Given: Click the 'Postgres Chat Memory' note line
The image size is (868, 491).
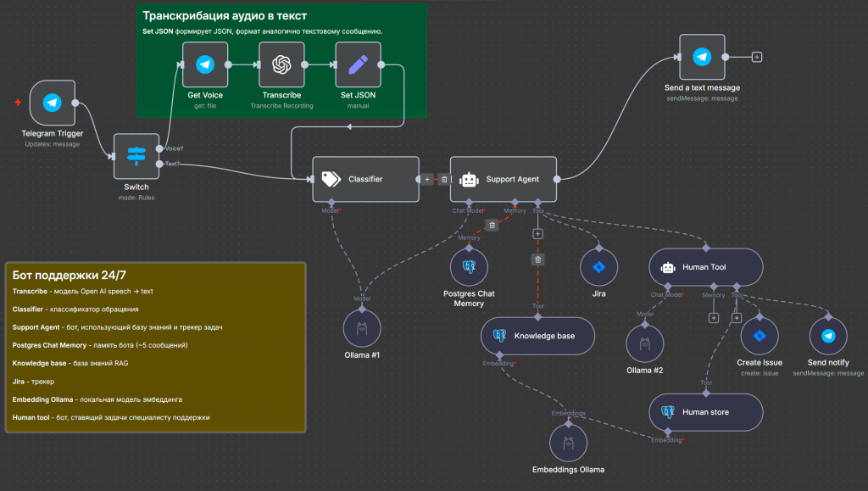Looking at the screenshot, I should coord(100,345).
